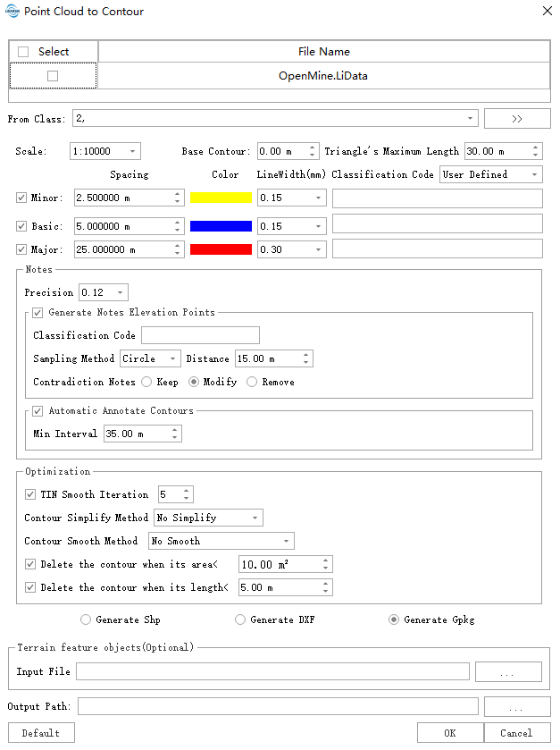Check the OpenMine.LiData file checkbox
The image size is (560, 750).
[53, 76]
